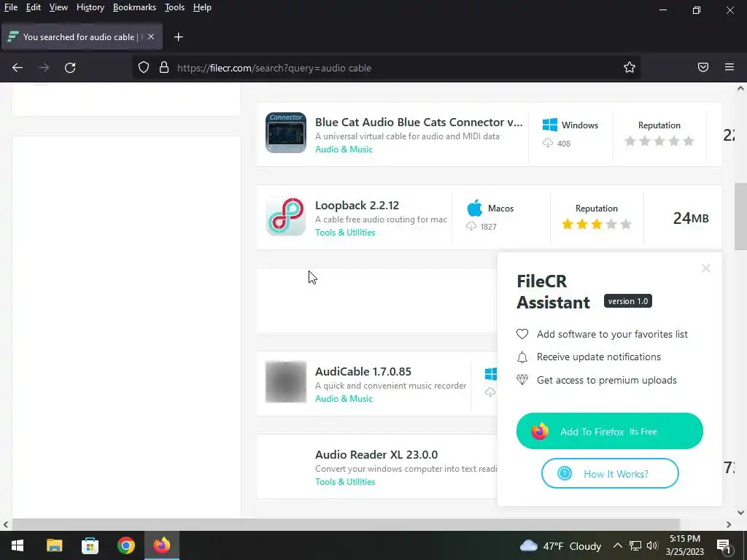The width and height of the screenshot is (747, 560).
Task: Click the vertical scrollbar thumb
Action: point(740,217)
